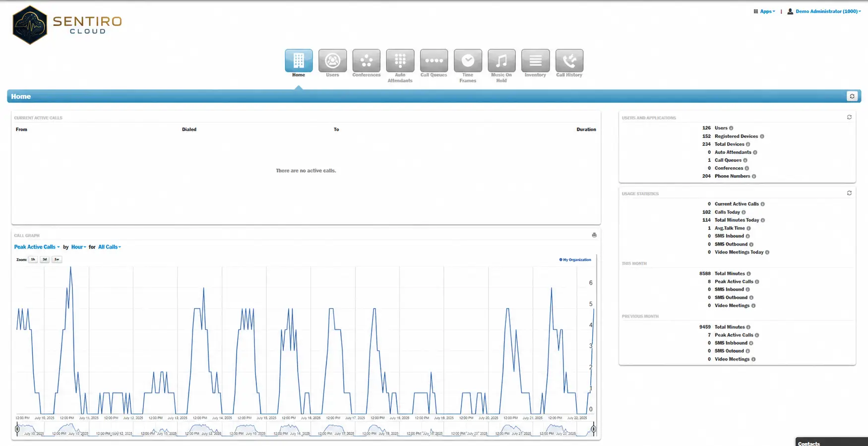Click left handle of graph range slider
The image size is (868, 446).
point(17,429)
